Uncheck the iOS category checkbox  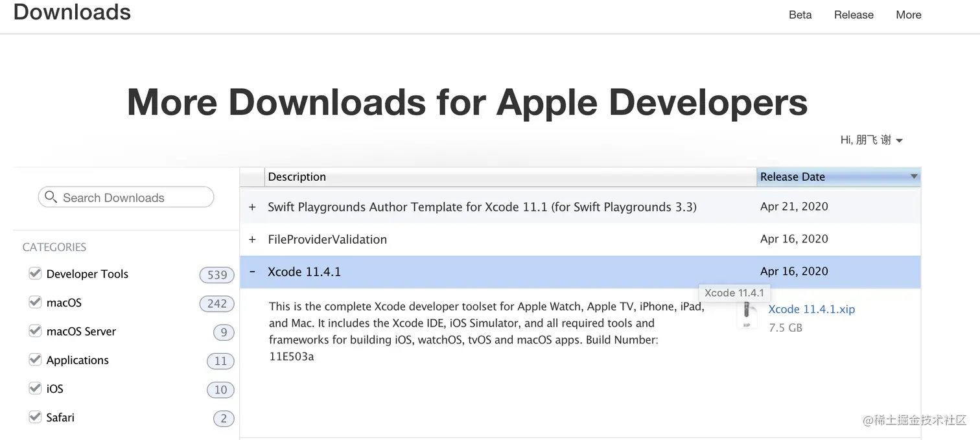tap(35, 388)
